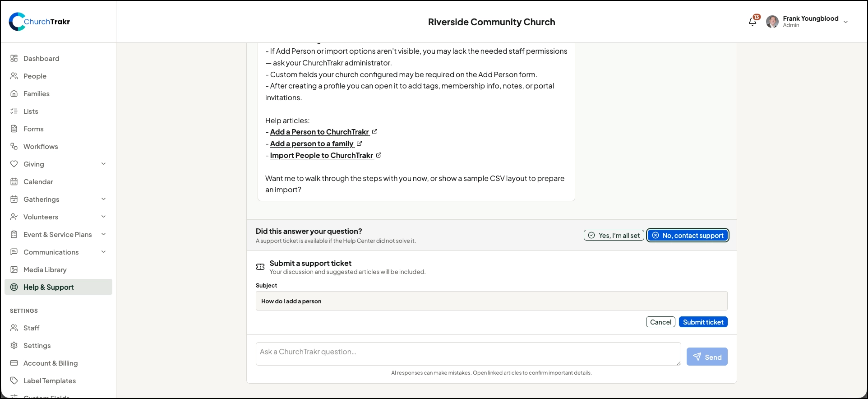Viewport: 868px width, 399px height.
Task: Open notifications bell
Action: [x=753, y=22]
